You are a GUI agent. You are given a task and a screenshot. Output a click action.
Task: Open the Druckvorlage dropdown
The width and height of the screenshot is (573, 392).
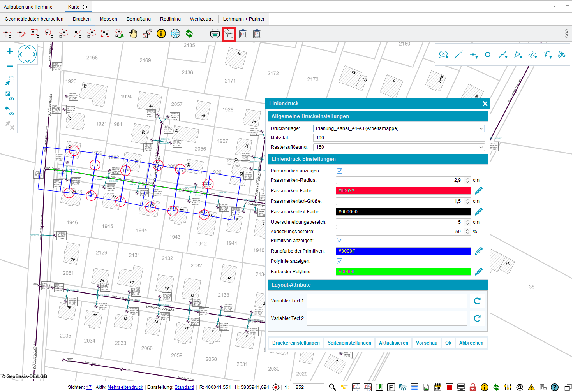(x=481, y=128)
